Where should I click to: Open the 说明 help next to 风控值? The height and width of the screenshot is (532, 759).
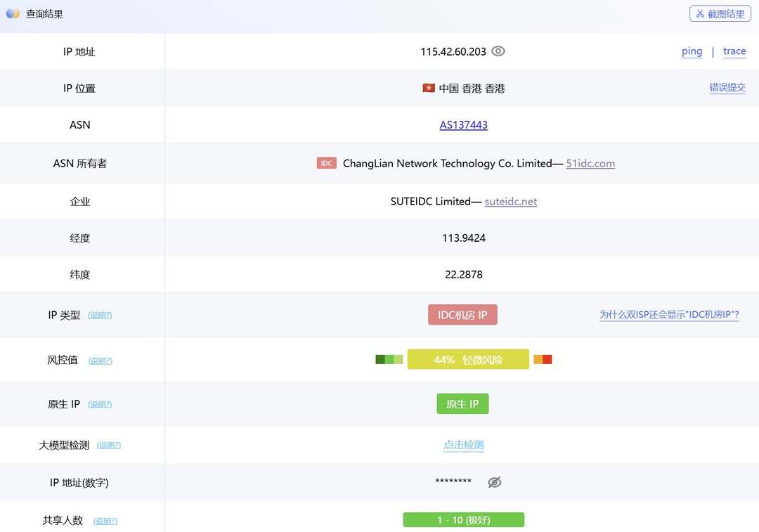click(x=100, y=361)
